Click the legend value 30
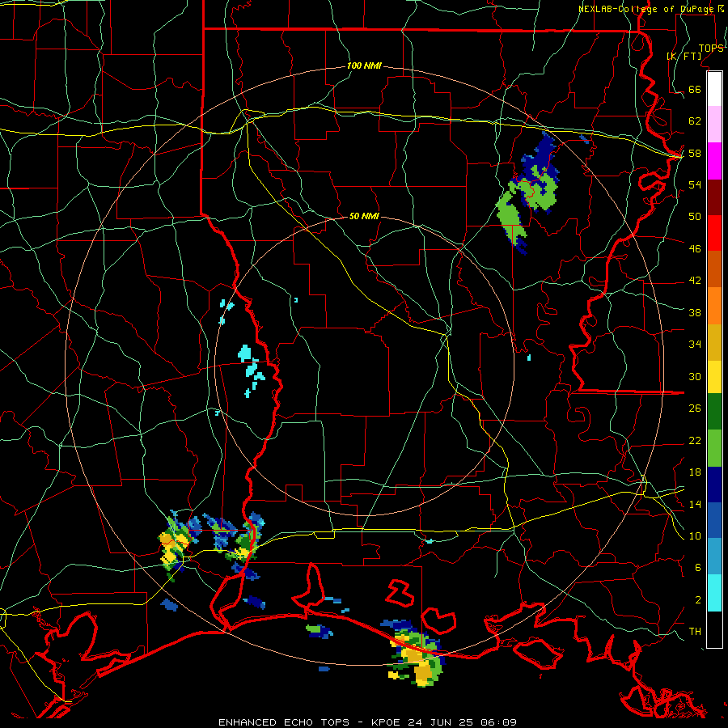The image size is (728, 728). pyautogui.click(x=695, y=376)
